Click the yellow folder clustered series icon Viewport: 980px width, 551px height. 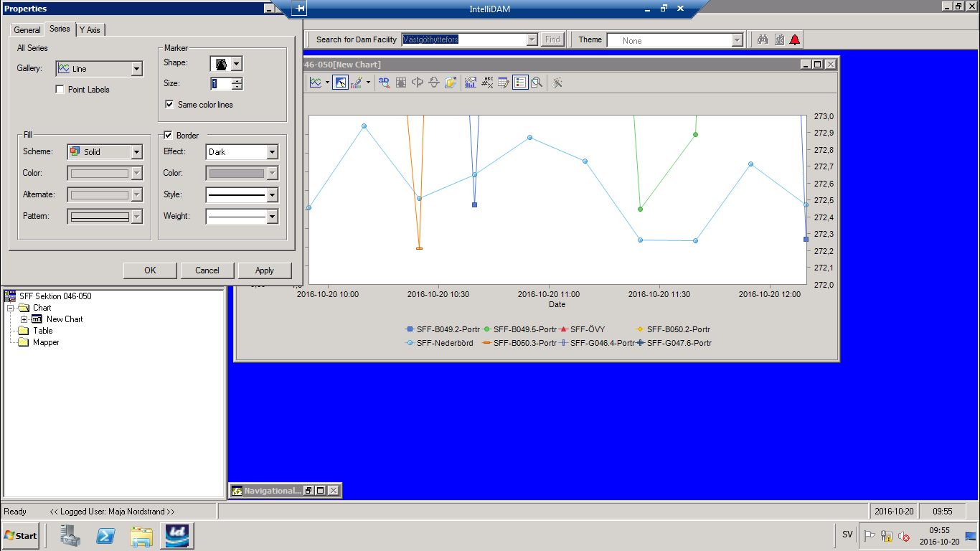(x=450, y=83)
